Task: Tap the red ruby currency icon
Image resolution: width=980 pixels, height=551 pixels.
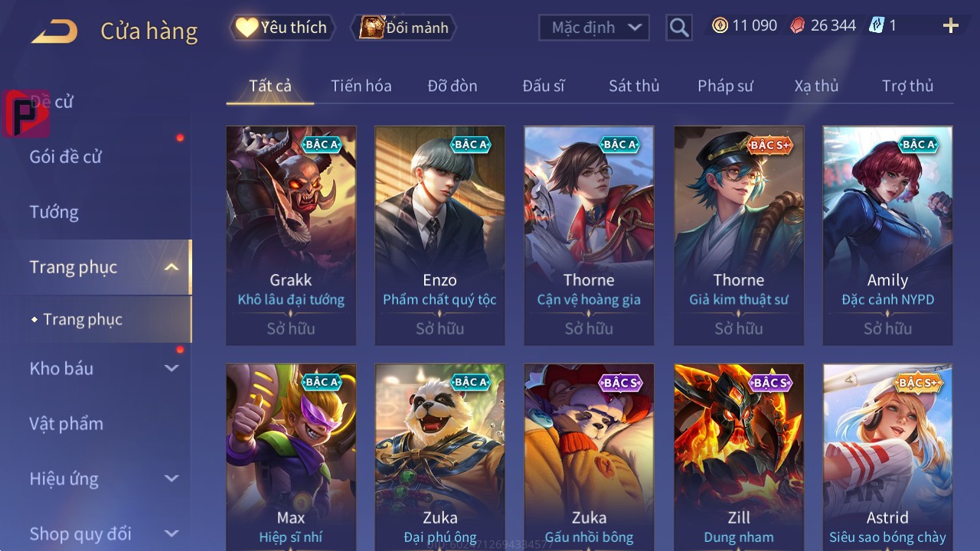Action: [x=798, y=25]
